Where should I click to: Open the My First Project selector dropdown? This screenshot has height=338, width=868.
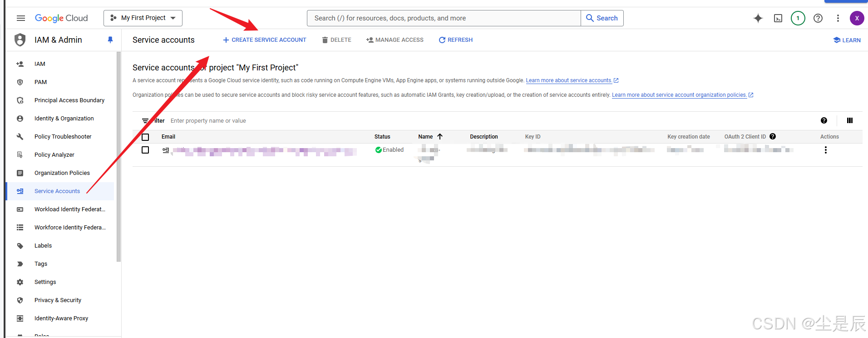tap(143, 18)
